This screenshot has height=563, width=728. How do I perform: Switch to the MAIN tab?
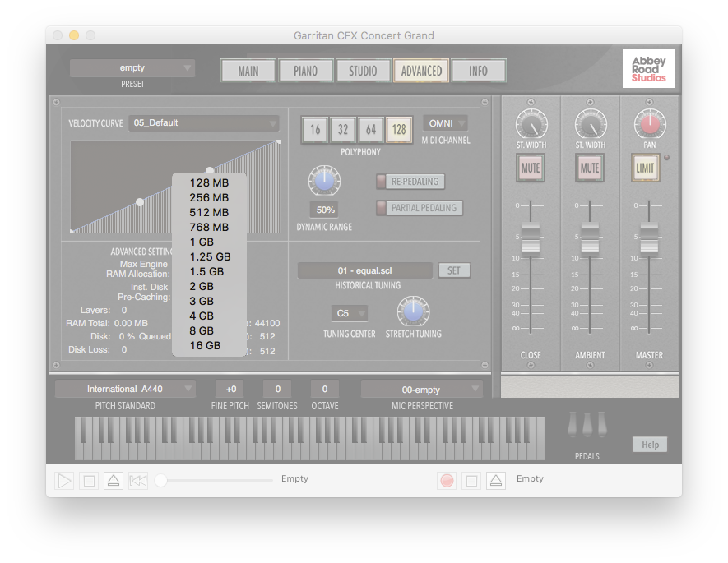pos(248,71)
